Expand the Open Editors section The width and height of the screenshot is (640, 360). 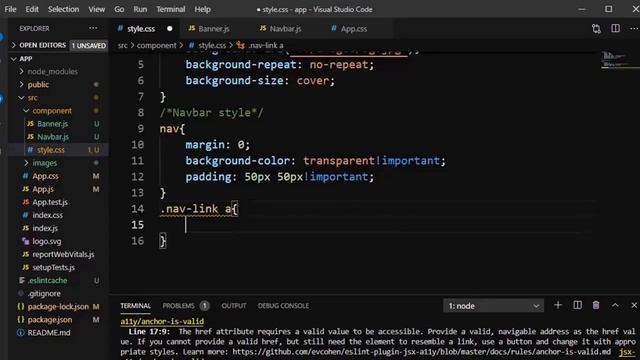(59, 45)
